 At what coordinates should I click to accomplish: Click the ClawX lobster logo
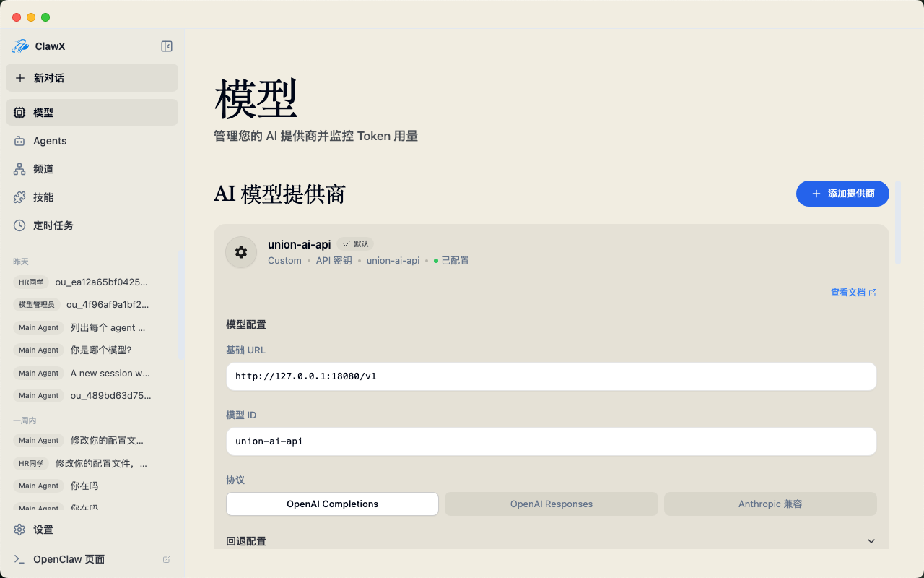(x=20, y=46)
